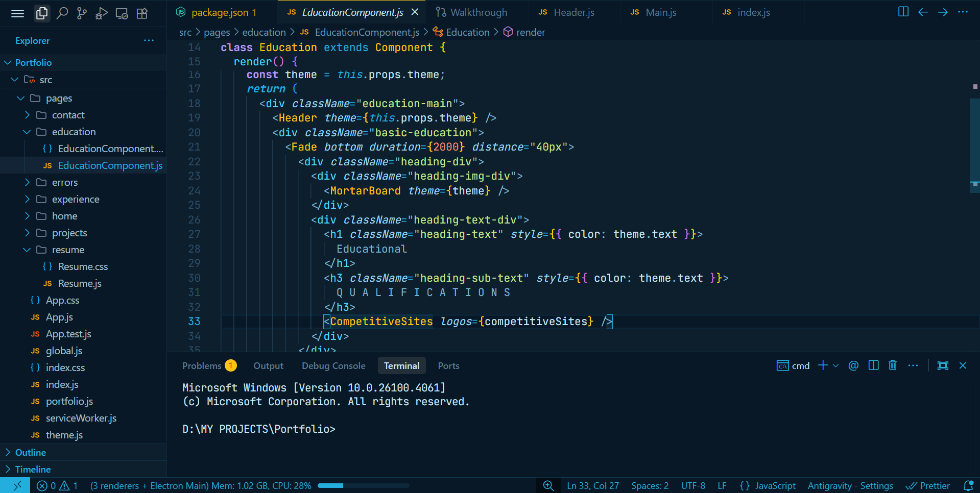Close the EducationComponent.js editor tab

[415, 12]
